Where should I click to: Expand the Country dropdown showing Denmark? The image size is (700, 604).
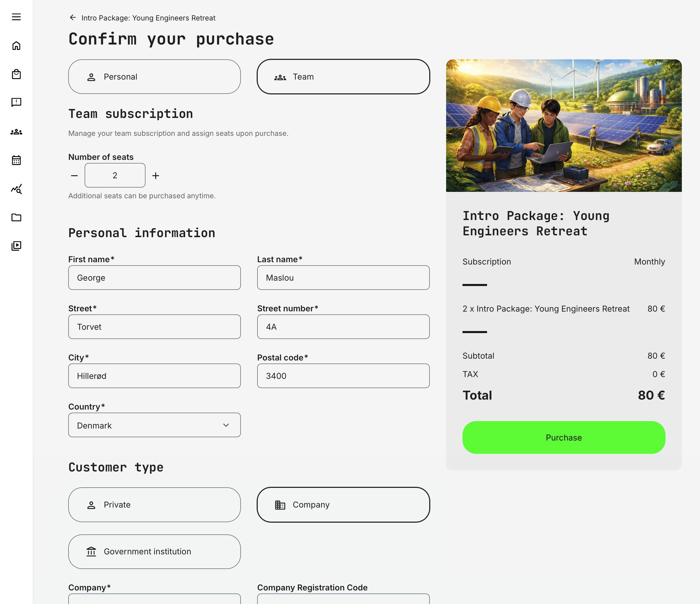pyautogui.click(x=154, y=425)
